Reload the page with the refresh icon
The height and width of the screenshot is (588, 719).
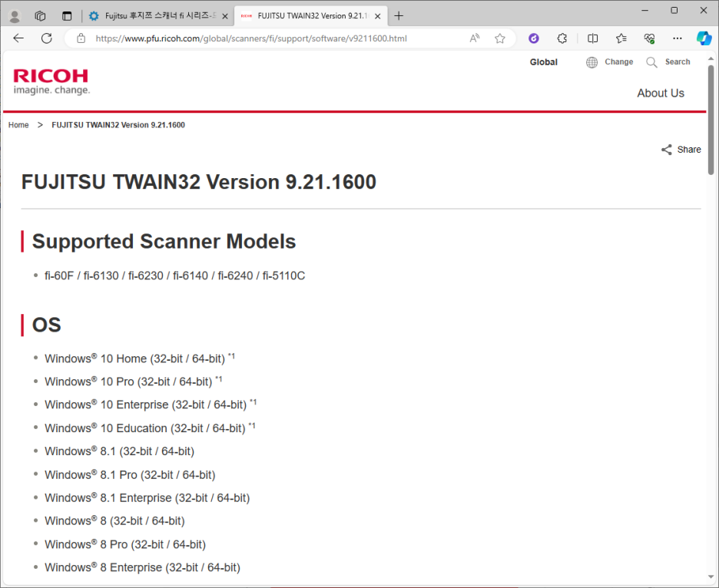pyautogui.click(x=46, y=38)
